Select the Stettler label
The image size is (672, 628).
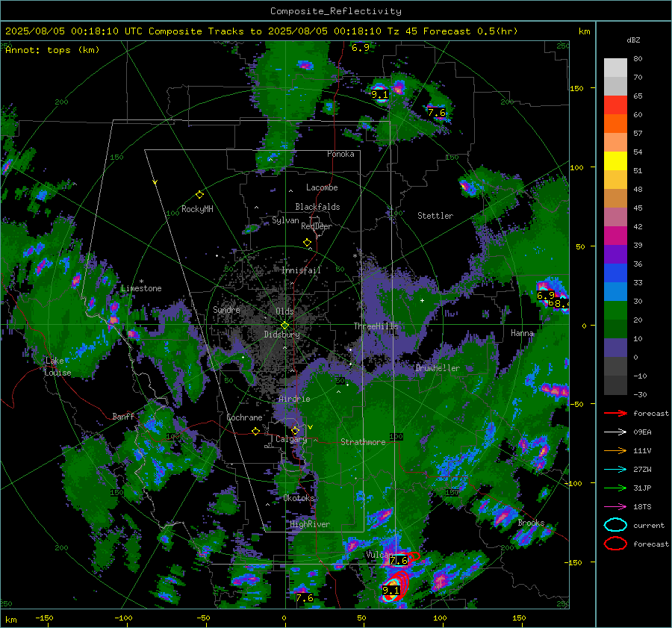click(x=435, y=216)
